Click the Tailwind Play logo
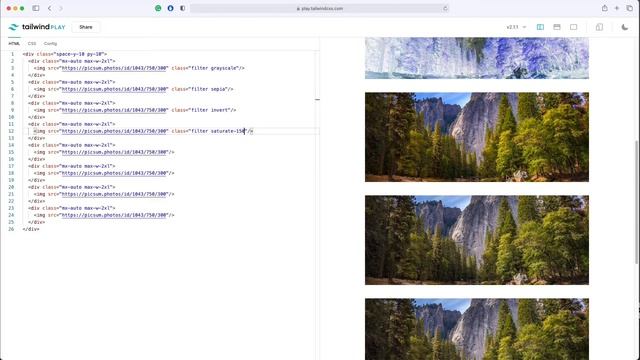 click(37, 27)
